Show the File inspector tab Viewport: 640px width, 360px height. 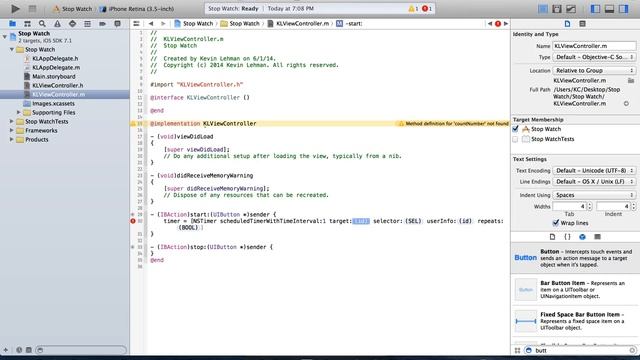(567, 24)
